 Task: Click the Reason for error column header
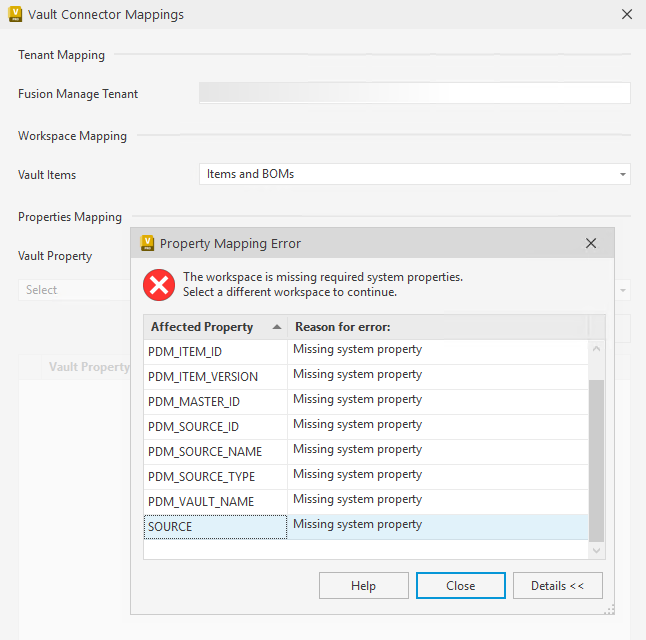[437, 327]
